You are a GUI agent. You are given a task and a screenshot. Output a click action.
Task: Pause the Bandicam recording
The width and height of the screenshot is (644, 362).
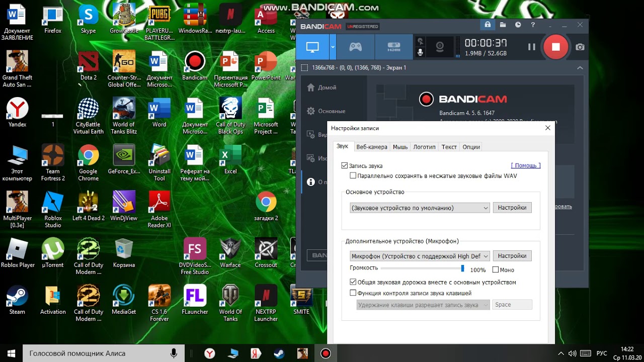coord(531,47)
